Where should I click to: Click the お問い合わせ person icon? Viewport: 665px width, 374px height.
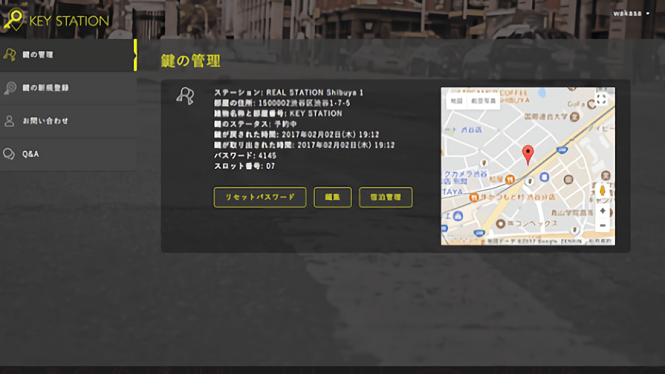coord(9,121)
